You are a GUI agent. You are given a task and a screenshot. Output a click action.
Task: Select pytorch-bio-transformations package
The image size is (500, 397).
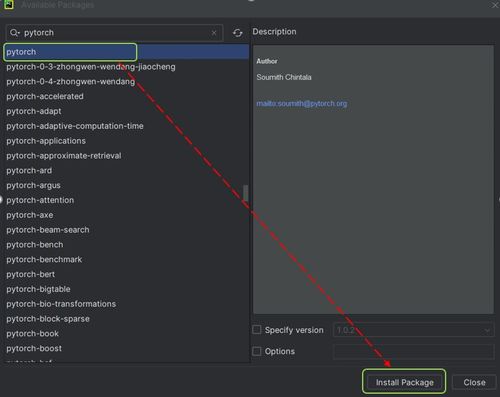tap(126, 304)
